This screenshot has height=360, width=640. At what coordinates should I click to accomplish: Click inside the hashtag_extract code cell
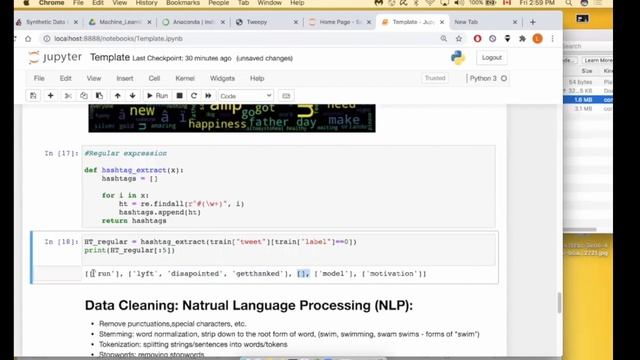288,187
